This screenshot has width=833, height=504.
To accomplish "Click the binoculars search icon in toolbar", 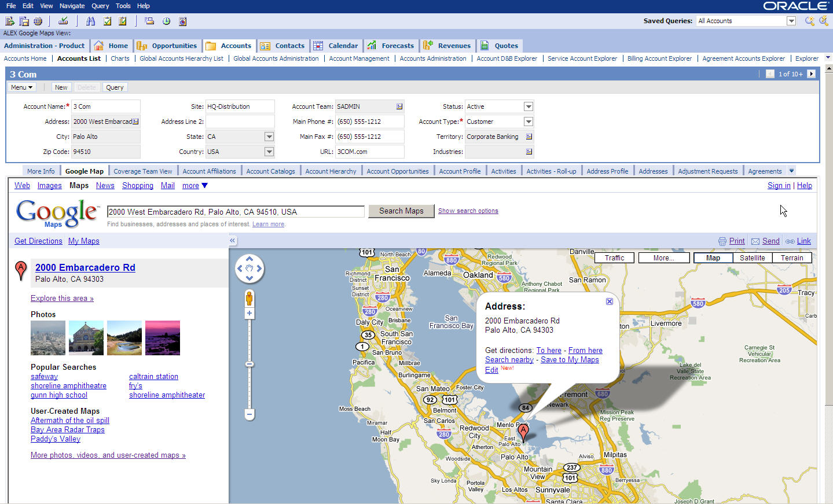I will point(90,21).
